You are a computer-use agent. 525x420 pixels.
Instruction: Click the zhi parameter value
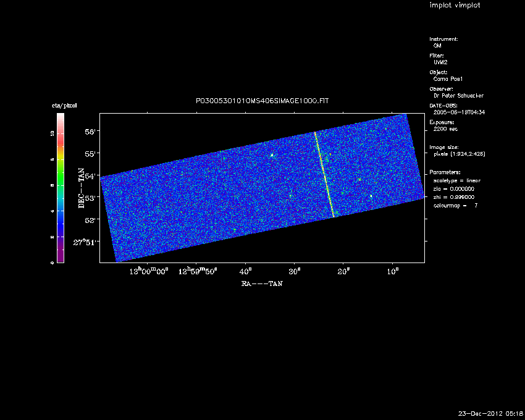pyautogui.click(x=453, y=196)
